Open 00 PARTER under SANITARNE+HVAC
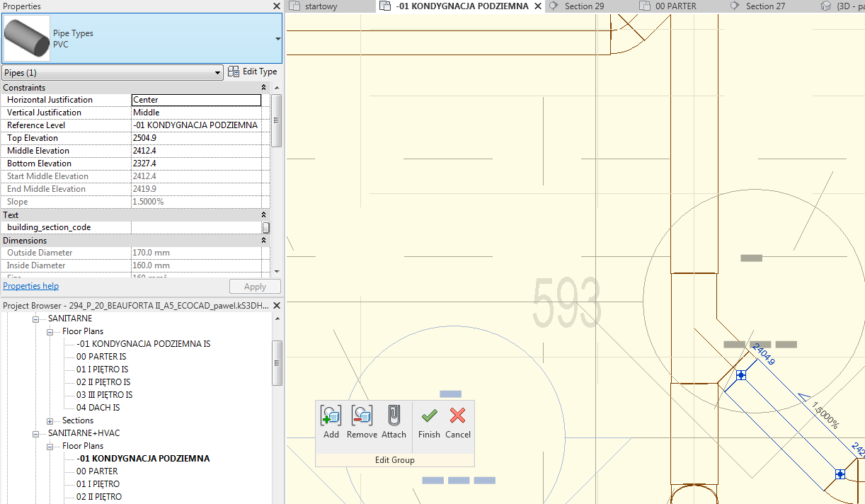The height and width of the screenshot is (504, 865). coord(97,471)
